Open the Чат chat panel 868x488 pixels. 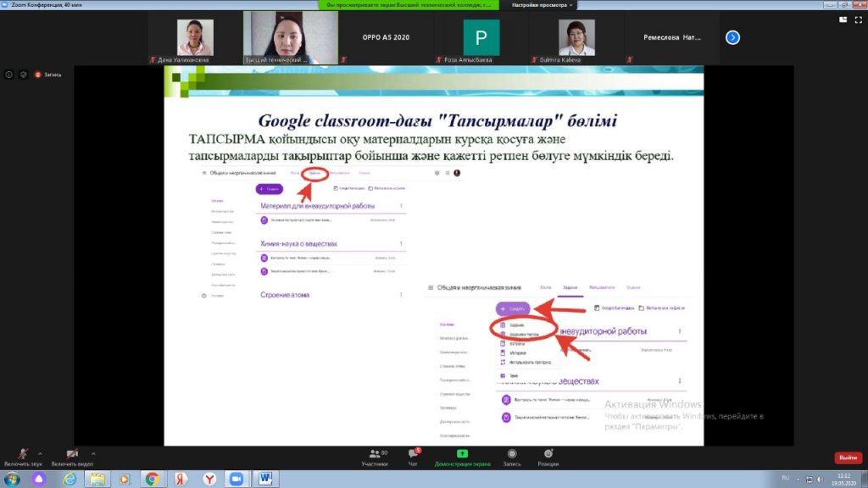(413, 457)
